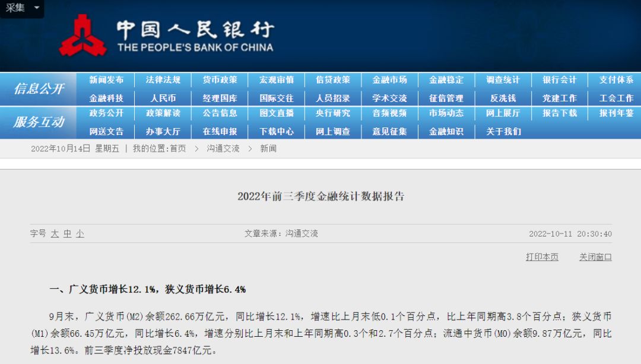The height and width of the screenshot is (364, 641).
Task: Open the 采集 dropdown menu
Action: point(22,9)
